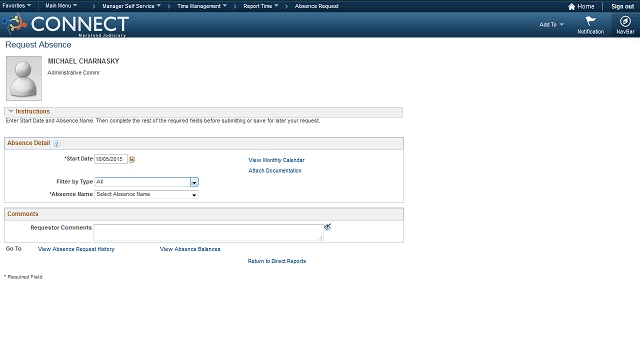This screenshot has height=360, width=640.
Task: Click the Required Field note
Action: pyautogui.click(x=23, y=277)
